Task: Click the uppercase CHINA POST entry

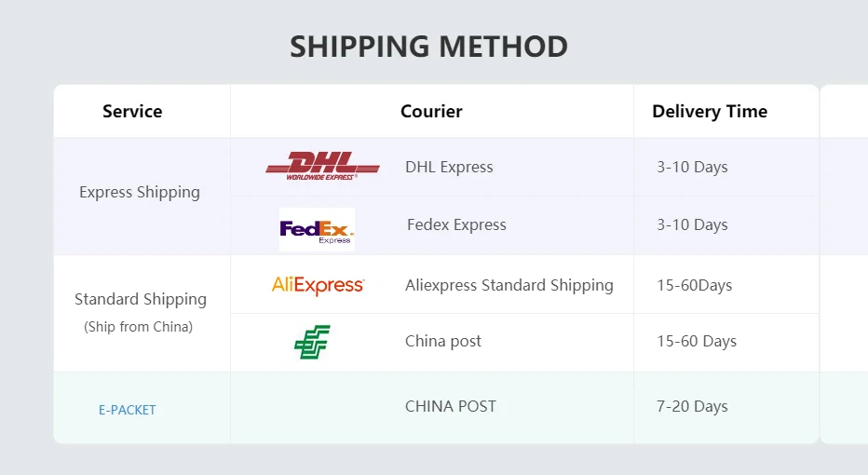Action: point(451,406)
